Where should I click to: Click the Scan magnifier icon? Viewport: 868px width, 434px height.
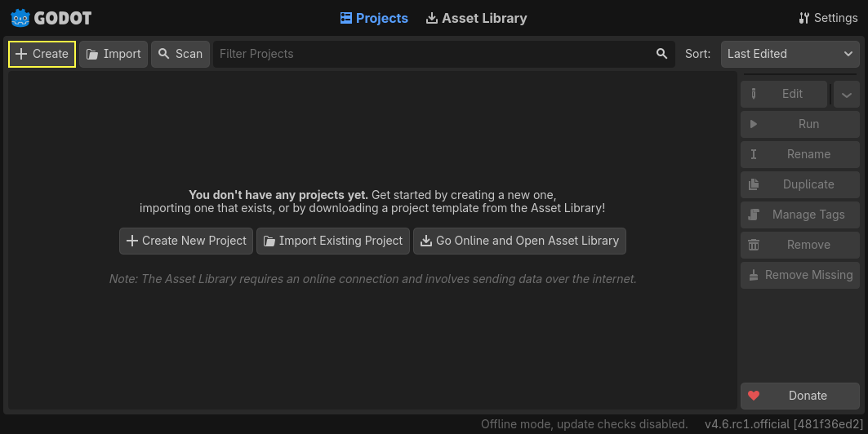click(x=164, y=54)
